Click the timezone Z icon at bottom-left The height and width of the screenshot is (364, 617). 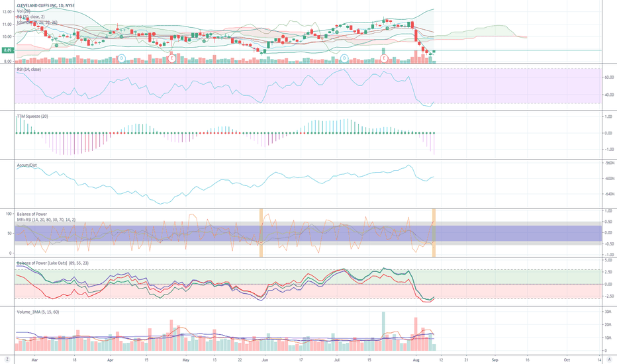point(7,359)
